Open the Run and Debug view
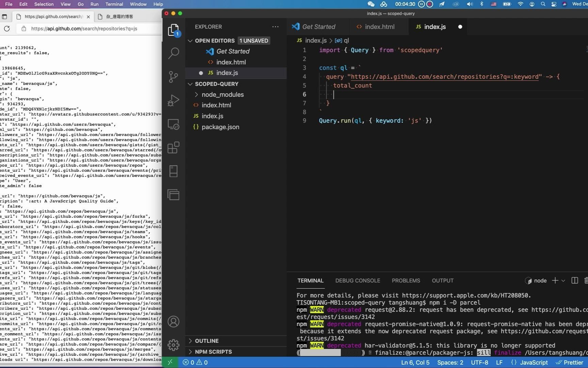Viewport: 588px width, 368px height. (x=174, y=101)
